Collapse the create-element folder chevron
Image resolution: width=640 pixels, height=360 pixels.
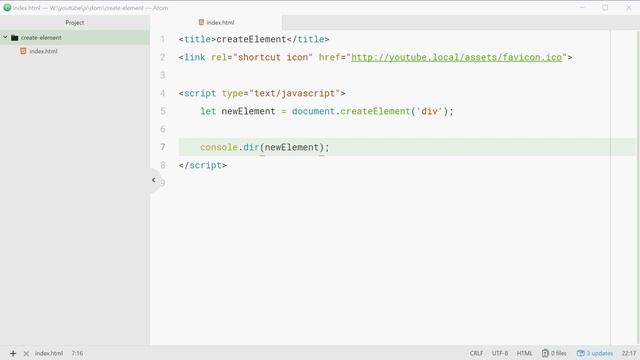point(5,37)
